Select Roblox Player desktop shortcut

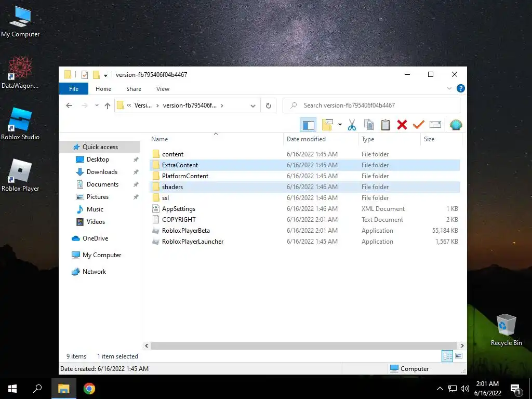point(20,175)
